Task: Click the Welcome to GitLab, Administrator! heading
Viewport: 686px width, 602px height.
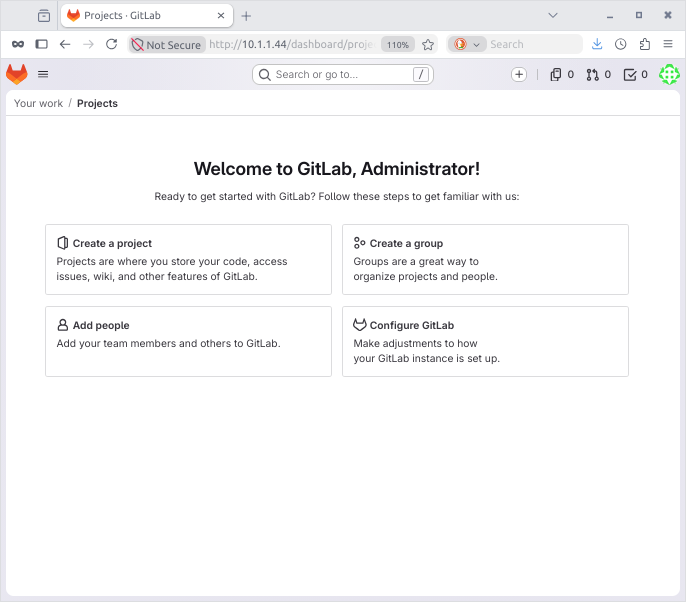Action: pos(337,169)
